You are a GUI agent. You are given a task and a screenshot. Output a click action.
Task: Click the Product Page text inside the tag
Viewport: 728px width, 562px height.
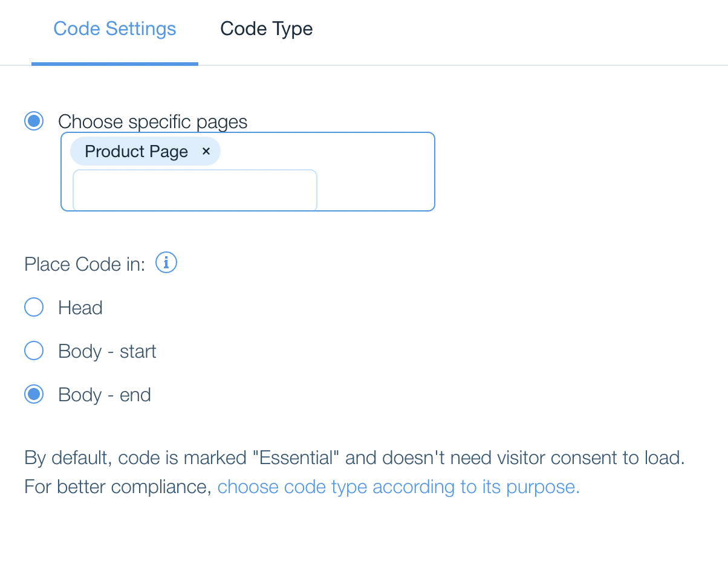coord(136,152)
